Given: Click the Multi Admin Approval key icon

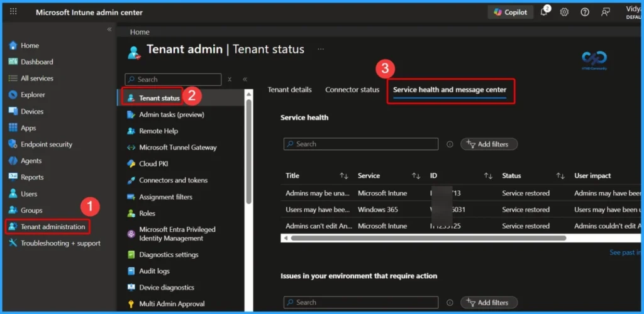Looking at the screenshot, I should pyautogui.click(x=131, y=304).
